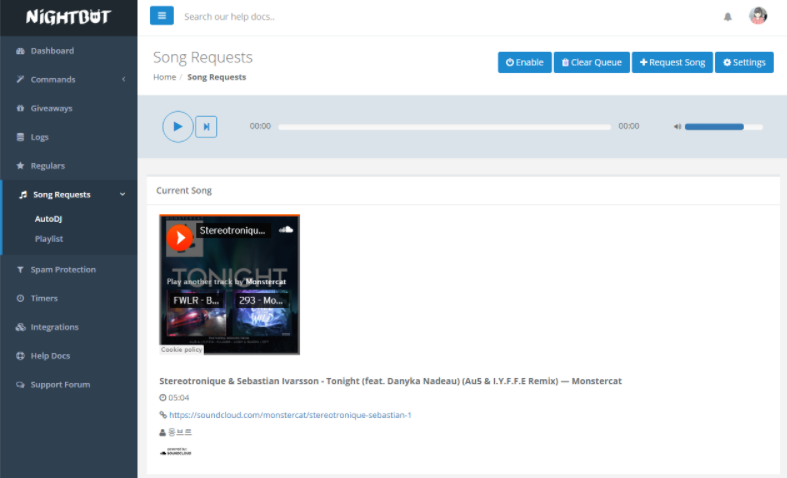787x478 pixels.
Task: Click the 05:04 song duration text
Action: pyautogui.click(x=179, y=398)
